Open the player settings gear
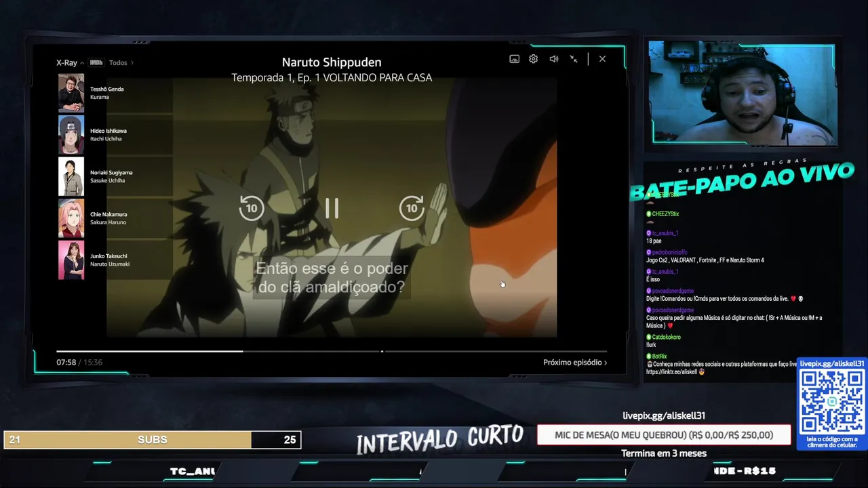The width and height of the screenshot is (868, 488). 534,59
